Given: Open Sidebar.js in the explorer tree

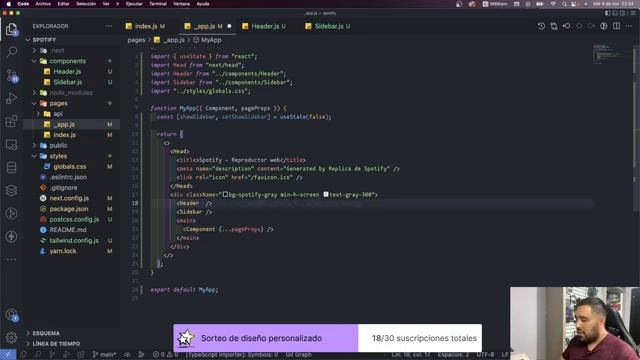Looking at the screenshot, I should click(67, 82).
